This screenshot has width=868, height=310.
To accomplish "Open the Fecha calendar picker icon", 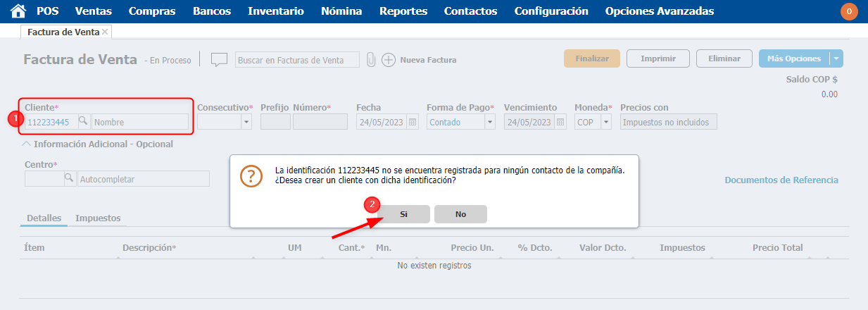I will click(x=413, y=122).
